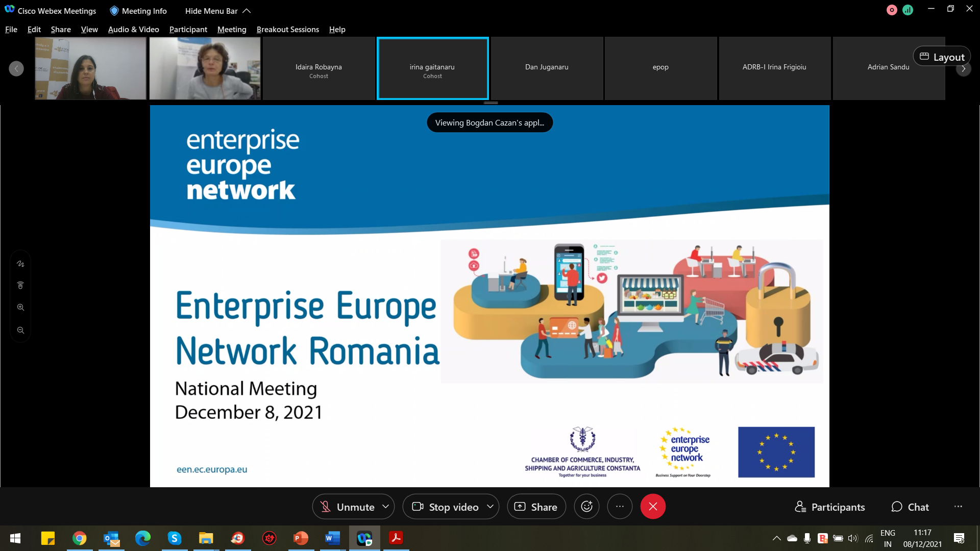
Task: Open Microsoft Edge from taskbar
Action: pos(143,538)
